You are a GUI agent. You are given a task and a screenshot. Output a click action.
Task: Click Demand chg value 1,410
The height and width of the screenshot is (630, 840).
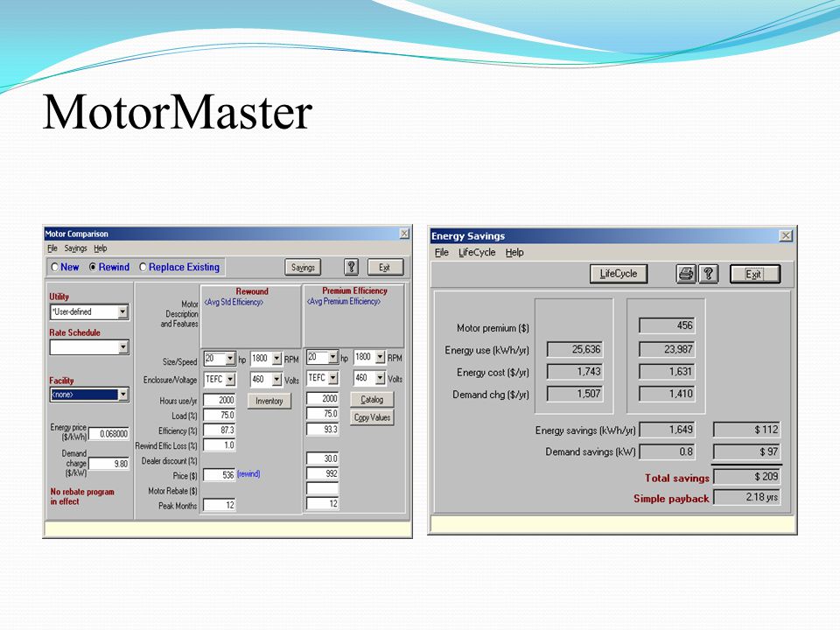point(667,394)
